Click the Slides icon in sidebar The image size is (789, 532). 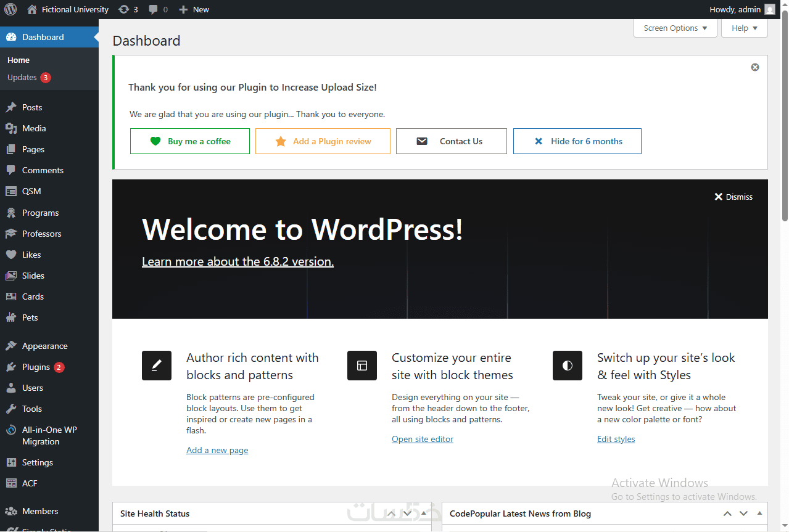pyautogui.click(x=10, y=276)
